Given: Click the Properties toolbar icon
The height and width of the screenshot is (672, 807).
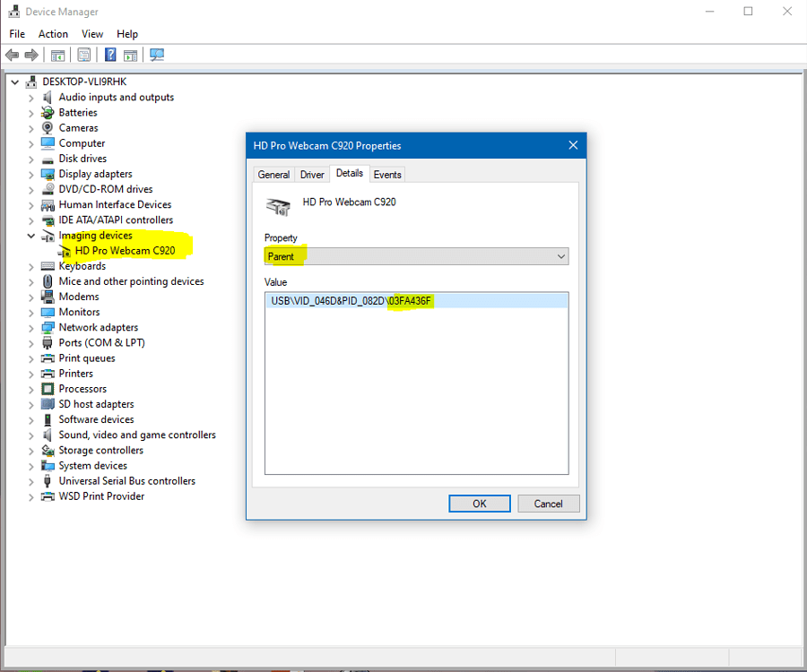Looking at the screenshot, I should [84, 55].
